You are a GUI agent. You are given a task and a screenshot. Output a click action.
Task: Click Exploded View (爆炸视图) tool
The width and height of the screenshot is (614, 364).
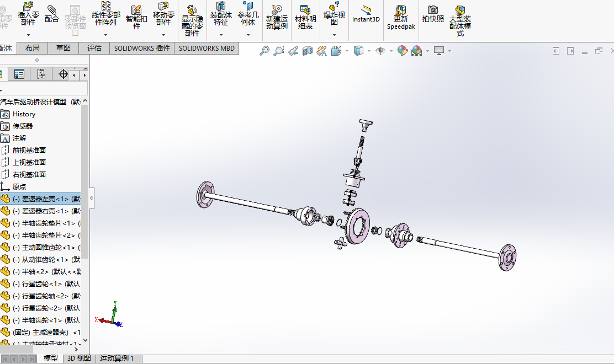tap(334, 14)
